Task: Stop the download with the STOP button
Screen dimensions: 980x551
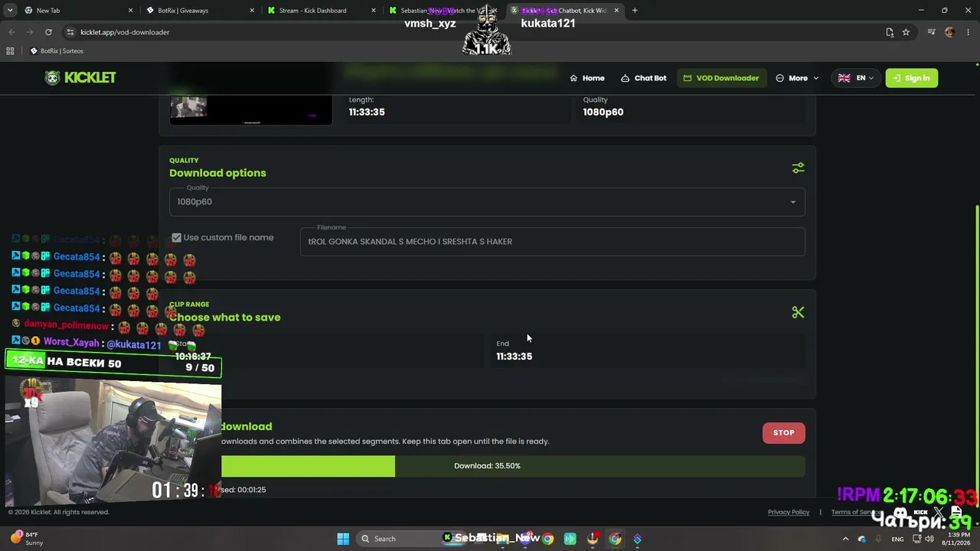Action: (783, 433)
